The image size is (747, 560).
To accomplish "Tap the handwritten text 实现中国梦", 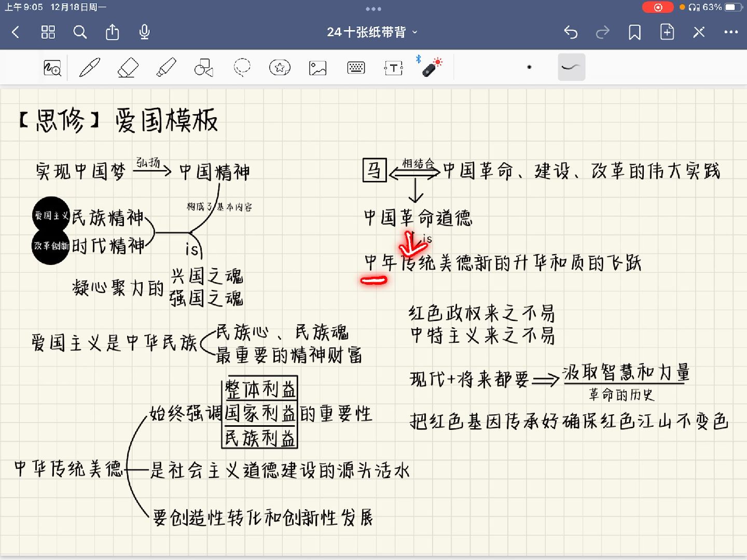I will coord(80,171).
